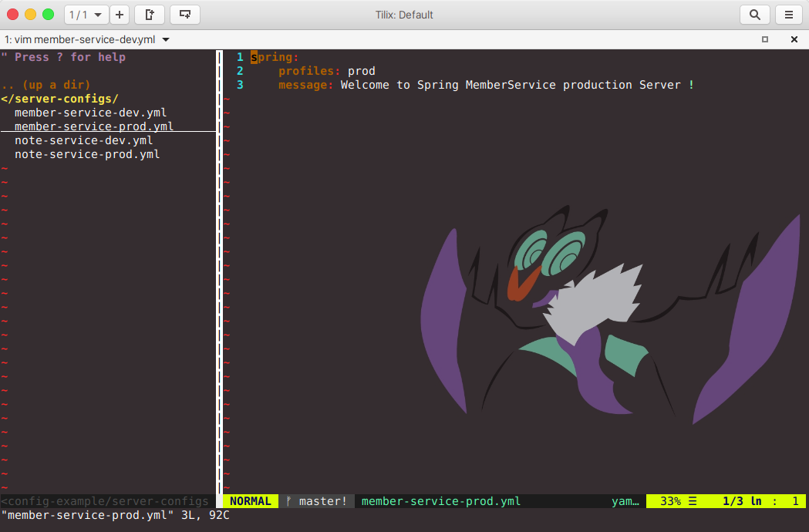Open note-service-prod.yml in file tree
The image size is (809, 532).
[87, 154]
